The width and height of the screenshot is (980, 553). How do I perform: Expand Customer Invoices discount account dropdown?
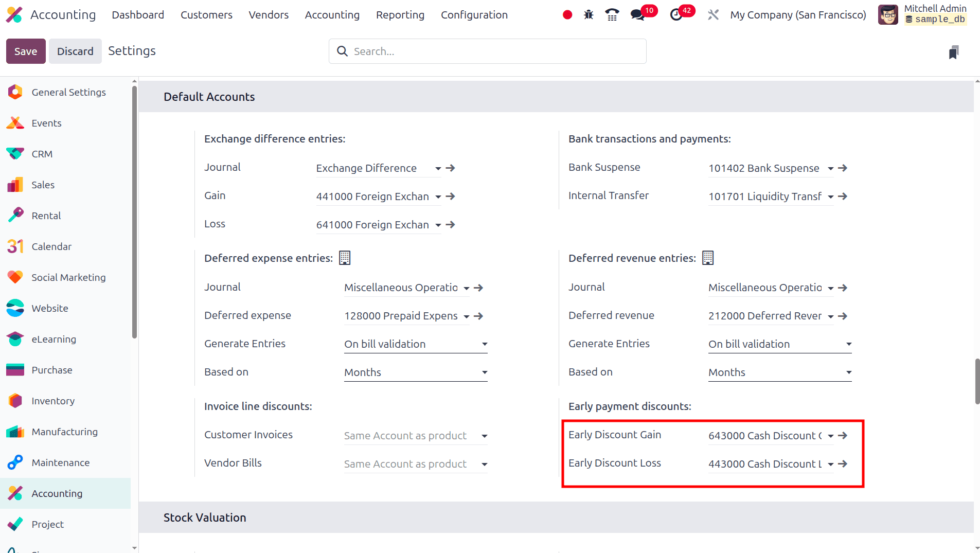click(485, 436)
